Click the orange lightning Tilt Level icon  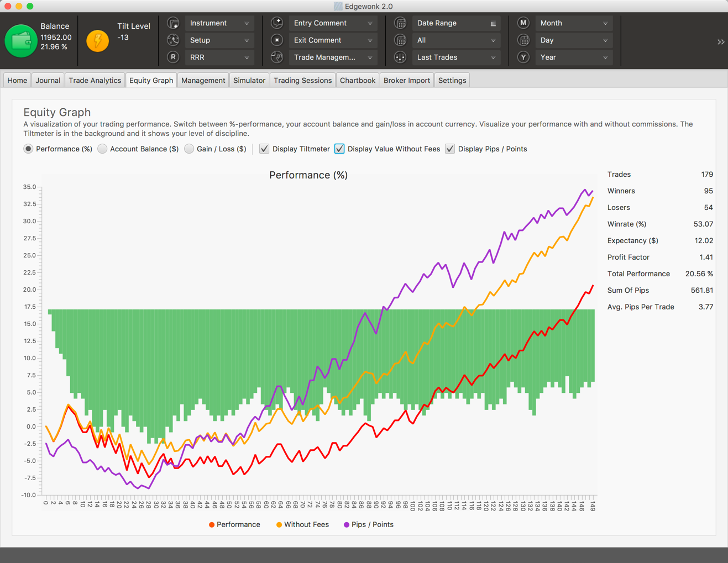point(98,41)
